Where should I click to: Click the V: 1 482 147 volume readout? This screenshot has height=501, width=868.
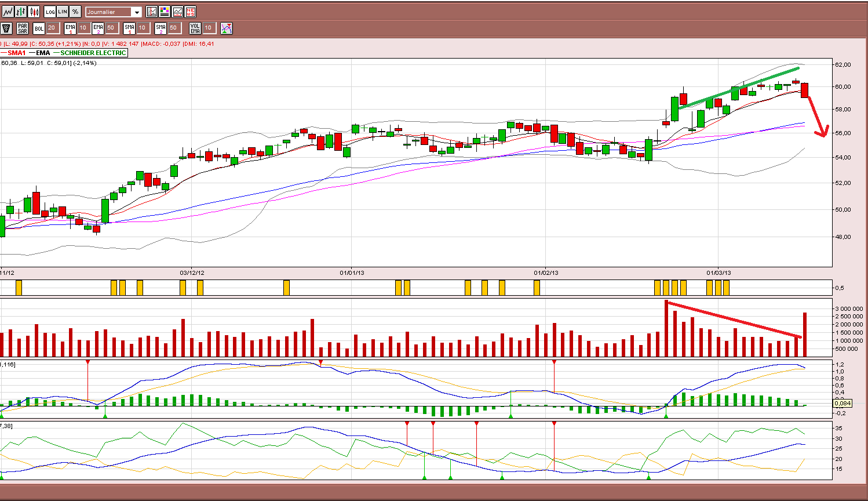tap(120, 44)
